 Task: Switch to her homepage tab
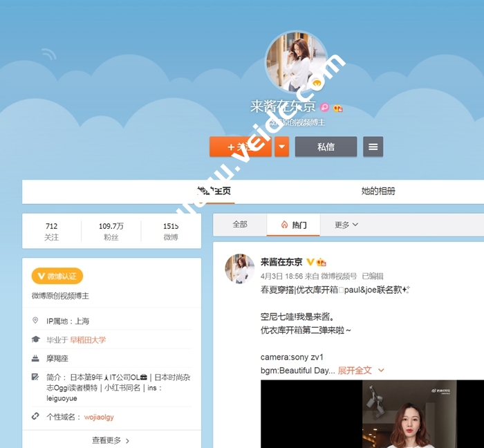(x=214, y=191)
